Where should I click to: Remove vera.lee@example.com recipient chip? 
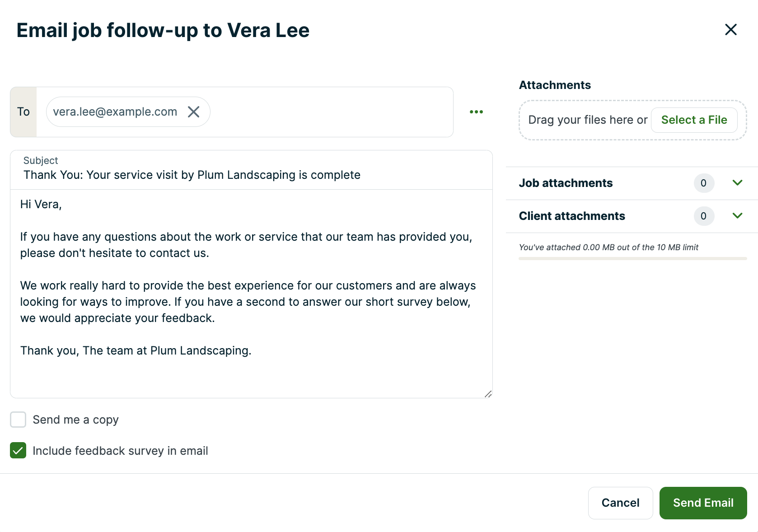click(193, 112)
